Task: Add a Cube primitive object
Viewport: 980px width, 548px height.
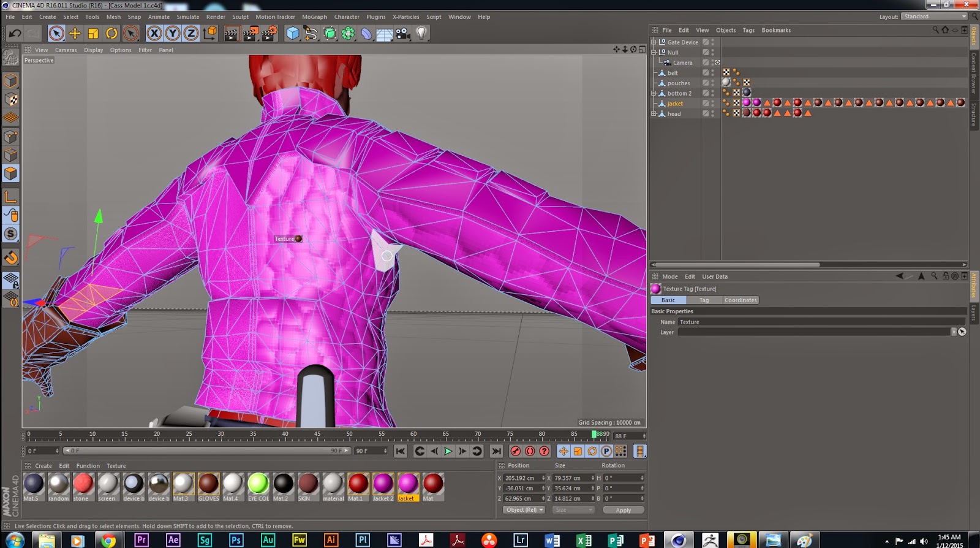Action: coord(293,34)
